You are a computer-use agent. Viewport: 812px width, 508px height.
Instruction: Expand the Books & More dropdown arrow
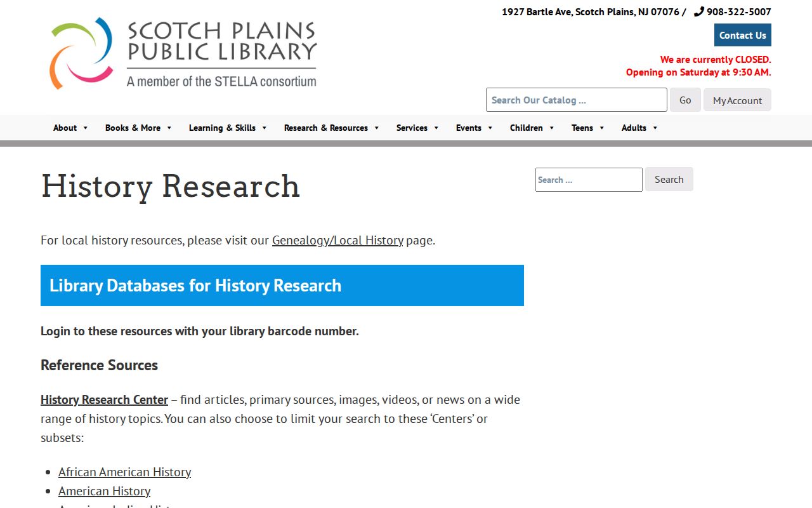[x=169, y=128]
